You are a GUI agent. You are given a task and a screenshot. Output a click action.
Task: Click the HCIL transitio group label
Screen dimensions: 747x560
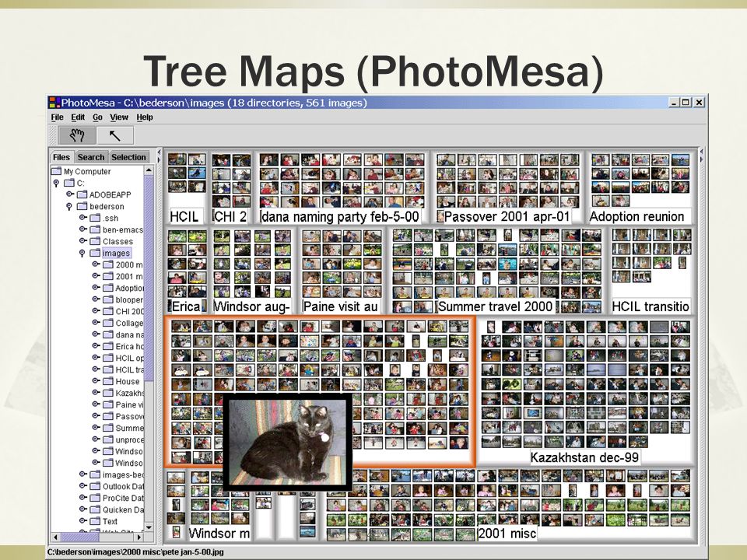pyautogui.click(x=651, y=306)
